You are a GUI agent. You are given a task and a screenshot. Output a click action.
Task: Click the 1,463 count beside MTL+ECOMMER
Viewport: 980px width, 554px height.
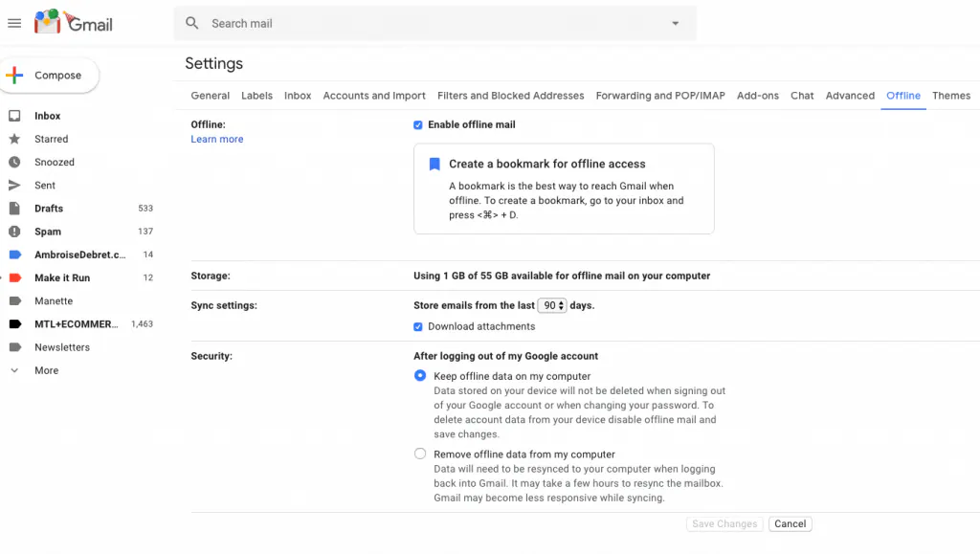pos(142,323)
